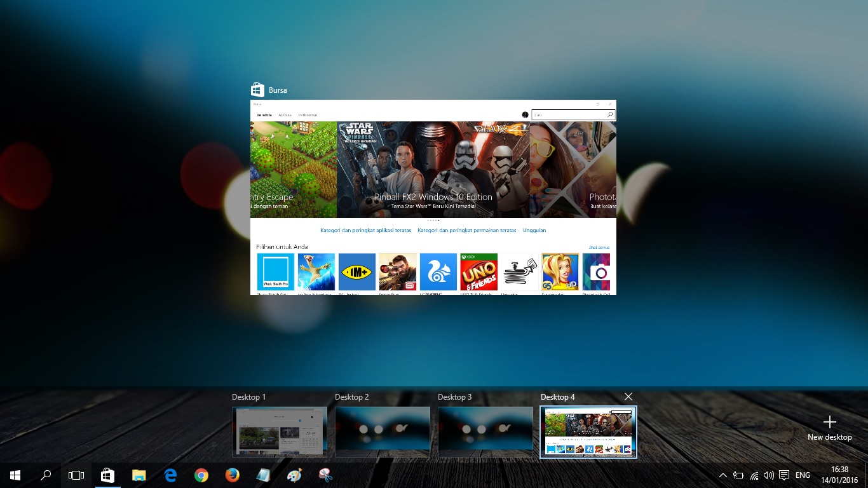
Task: Open the volume speaker icon
Action: 769,475
